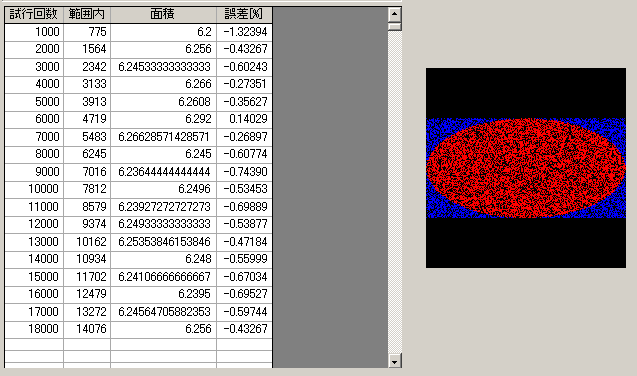
Task: Select the area cell 6.25353846153846
Action: [163, 242]
